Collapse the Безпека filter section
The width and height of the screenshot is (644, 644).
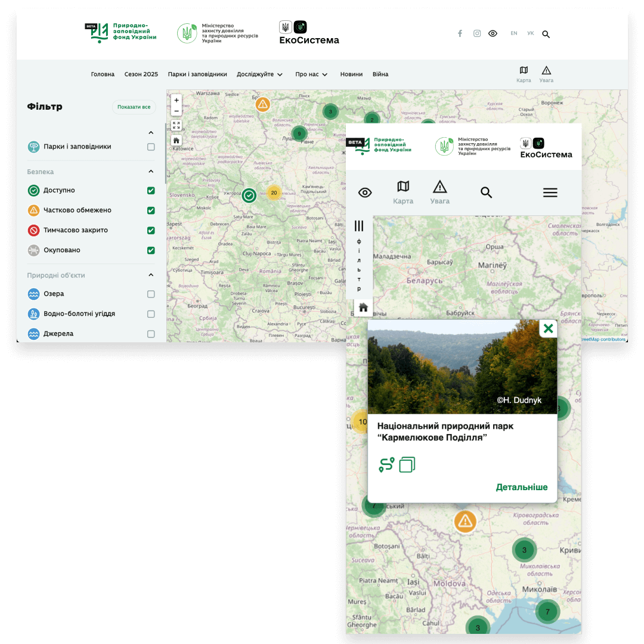(151, 172)
